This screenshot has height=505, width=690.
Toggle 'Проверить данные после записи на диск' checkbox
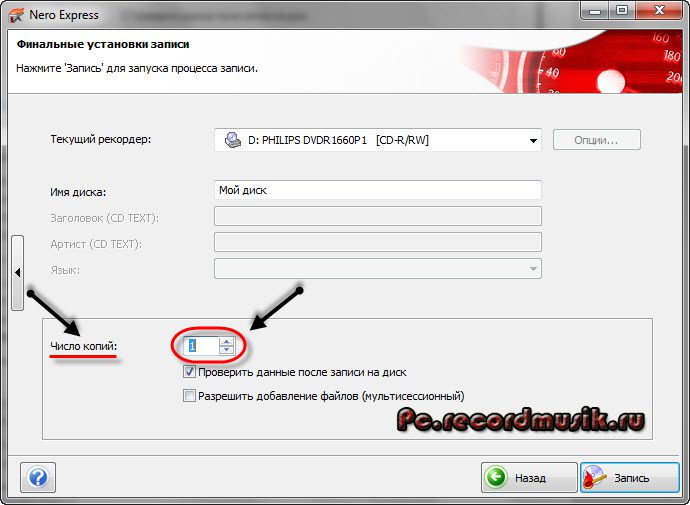point(189,372)
